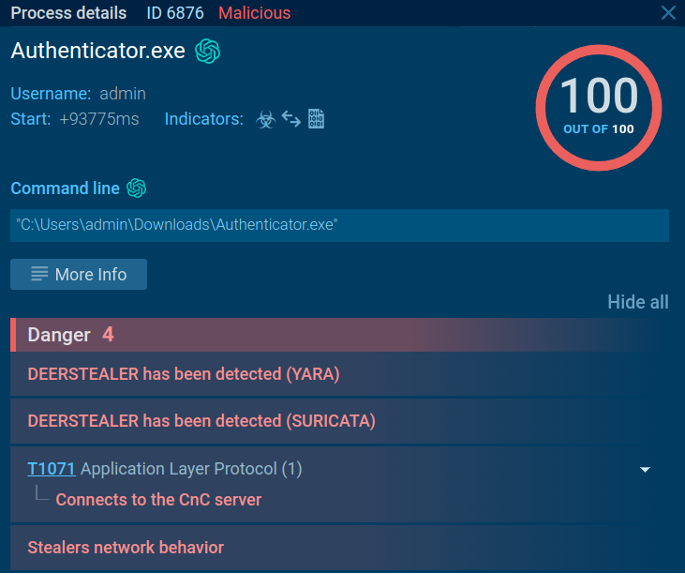Select Connects to the CnC server item
Image resolution: width=685 pixels, height=575 pixels.
click(159, 500)
